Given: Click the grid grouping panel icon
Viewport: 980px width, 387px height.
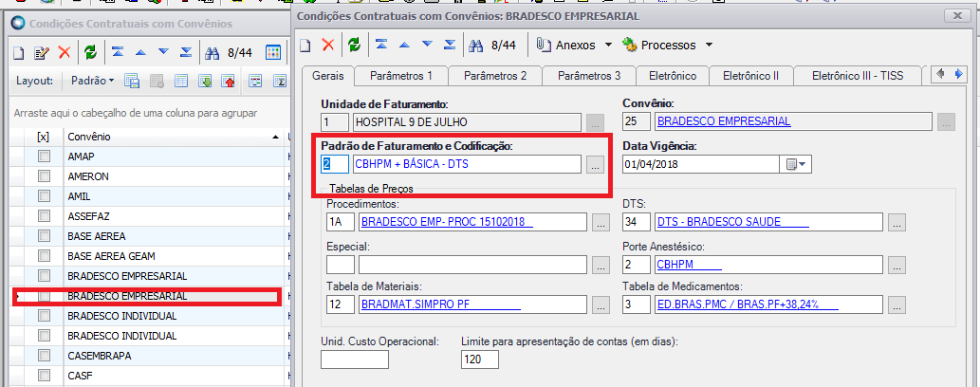Looking at the screenshot, I should point(255,82).
